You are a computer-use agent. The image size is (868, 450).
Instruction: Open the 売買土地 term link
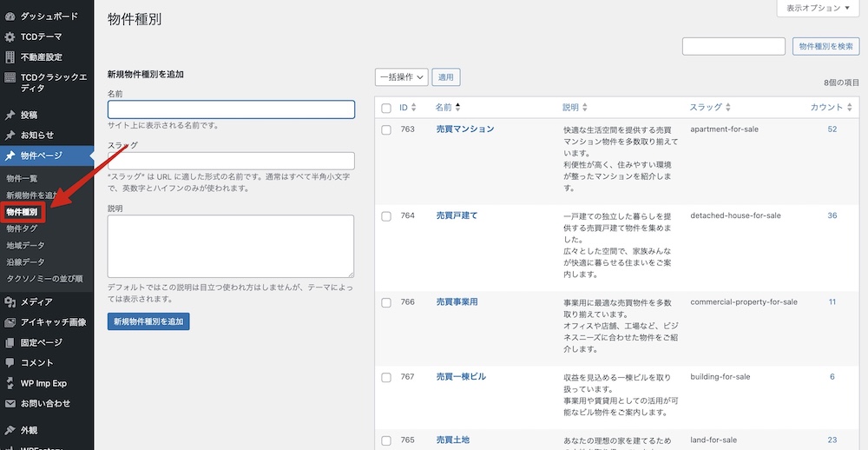point(452,440)
